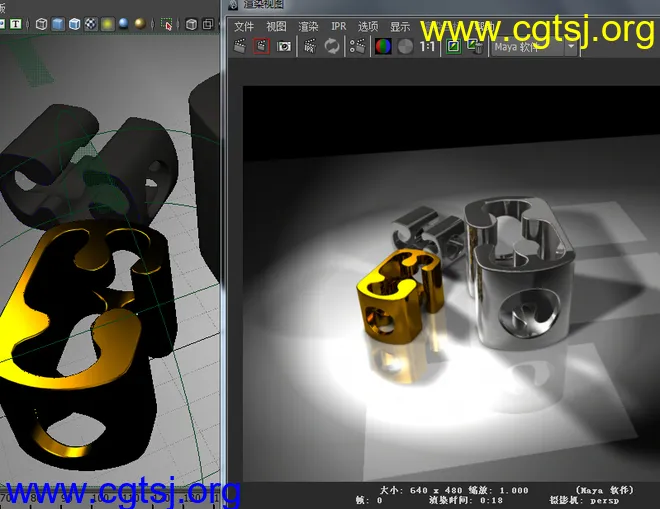Click the T text icon in viewport toolbar
660x509 pixels.
16,24
